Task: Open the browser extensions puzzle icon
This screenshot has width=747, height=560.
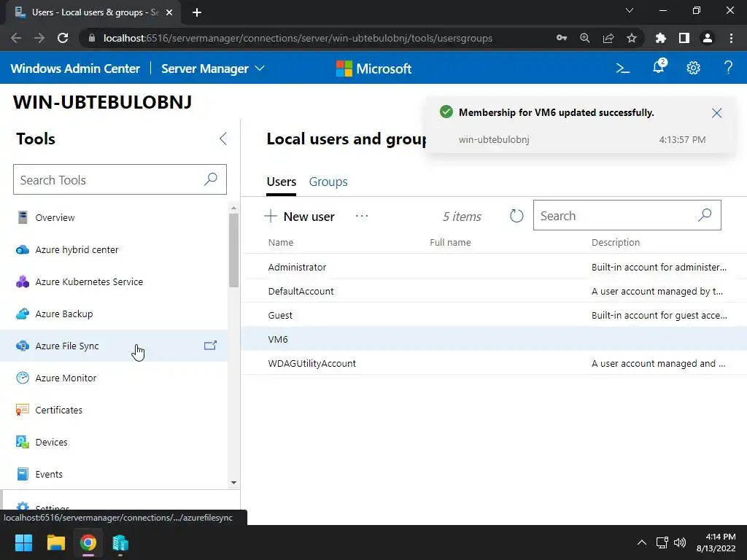Action: [x=660, y=38]
